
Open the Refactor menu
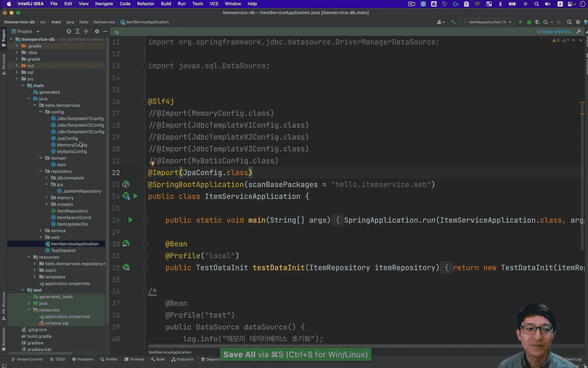[146, 4]
